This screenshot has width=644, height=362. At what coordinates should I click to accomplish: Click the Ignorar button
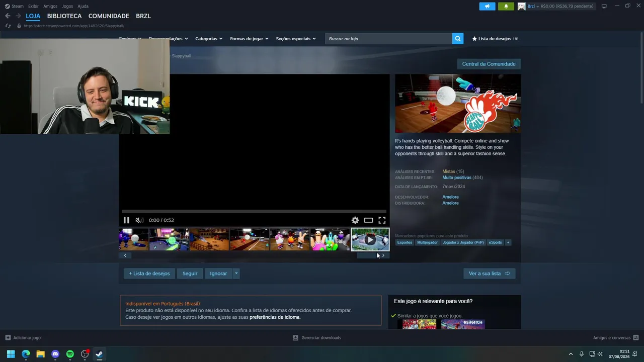coord(218,274)
